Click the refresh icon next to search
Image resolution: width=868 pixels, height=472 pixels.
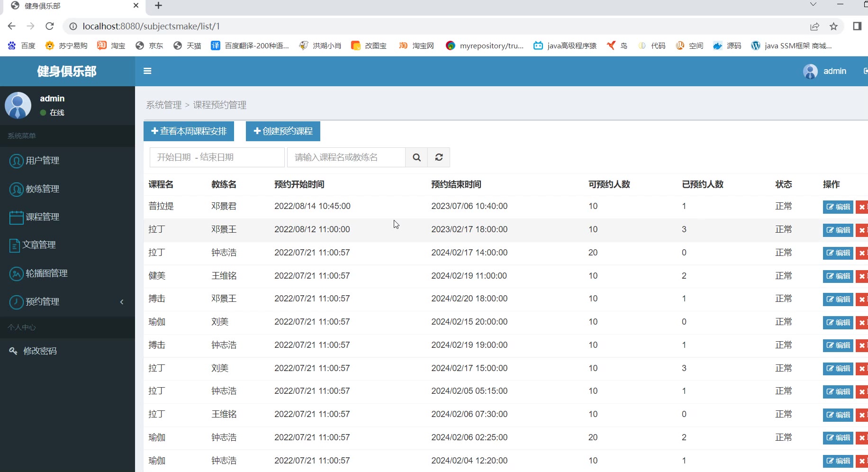pos(439,157)
